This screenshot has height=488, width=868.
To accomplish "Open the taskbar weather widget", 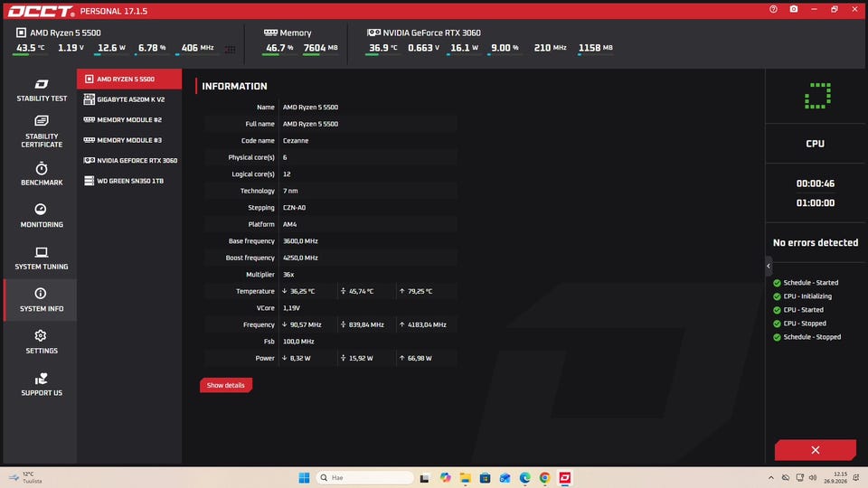I will [25, 477].
